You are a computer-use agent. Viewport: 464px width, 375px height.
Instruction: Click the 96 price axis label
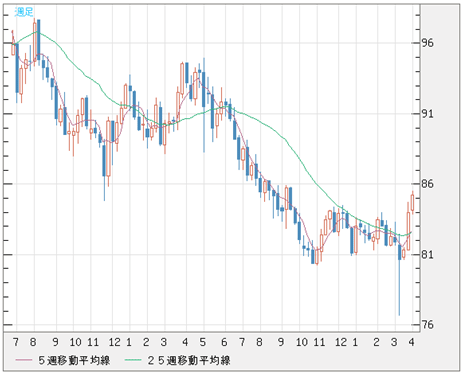click(428, 43)
